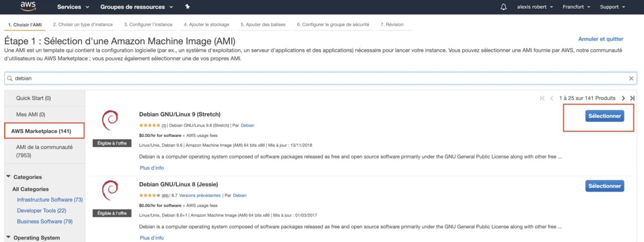Select step 1. Choisir l'AMI tab
The height and width of the screenshot is (242, 644).
25,24
